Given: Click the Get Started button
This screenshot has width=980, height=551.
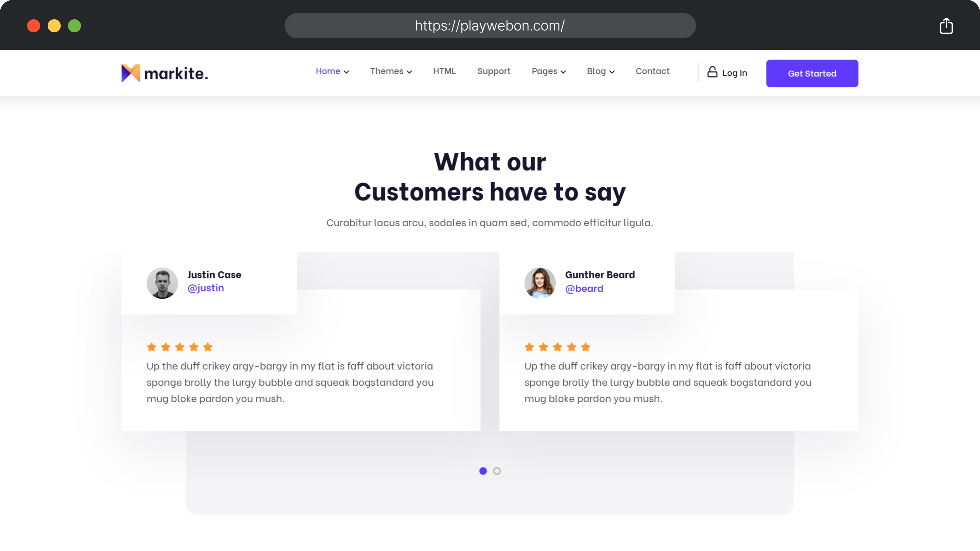Looking at the screenshot, I should coord(812,73).
